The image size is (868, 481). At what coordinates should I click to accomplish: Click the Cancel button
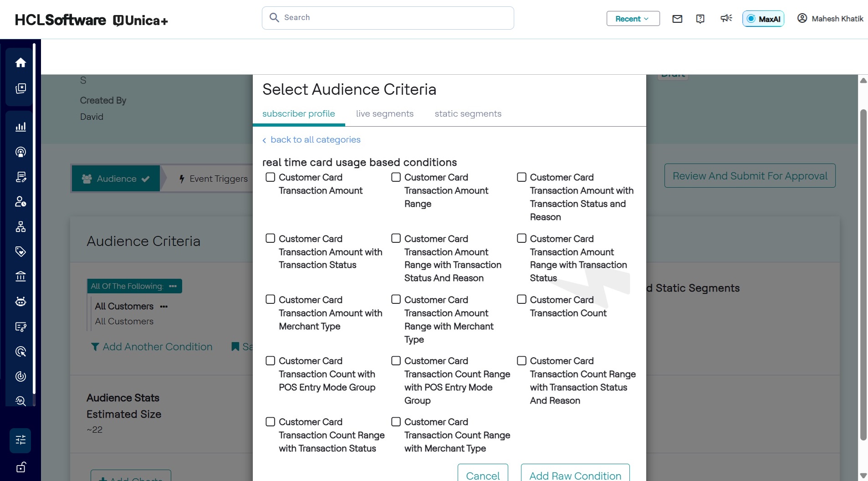coord(483,475)
